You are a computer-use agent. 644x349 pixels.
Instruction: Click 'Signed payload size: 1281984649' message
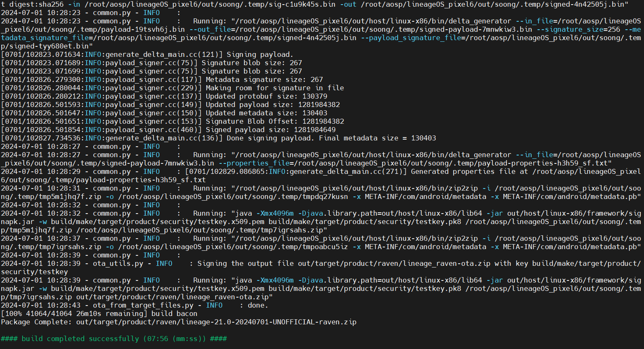(271, 130)
